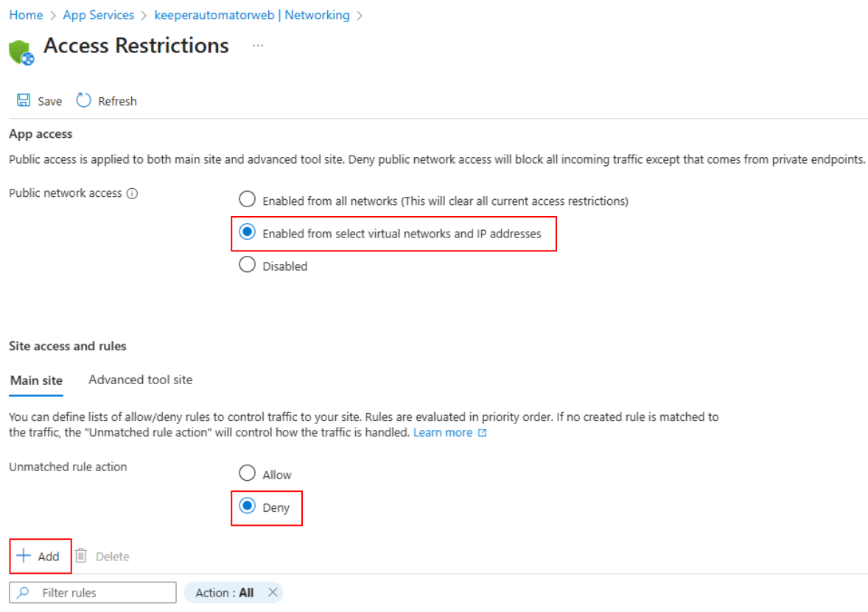Screen dimensions: 868x612
Task: Set Unmatched rule action to Allow
Action: click(248, 474)
